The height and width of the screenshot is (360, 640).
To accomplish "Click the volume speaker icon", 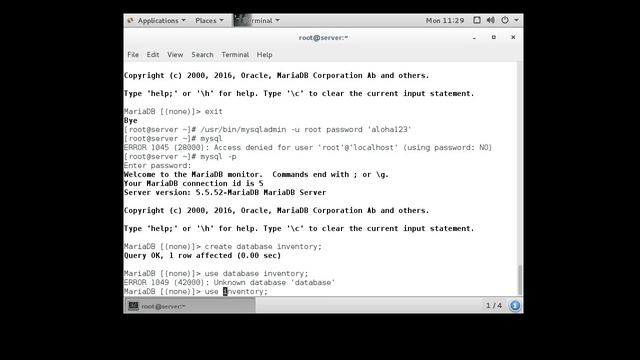I will pos(491,20).
